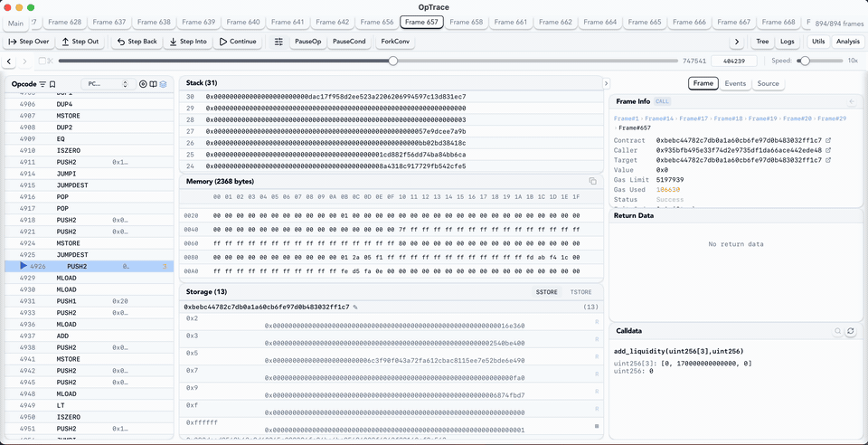868x445 pixels.
Task: Switch to the Events tab
Action: point(735,83)
